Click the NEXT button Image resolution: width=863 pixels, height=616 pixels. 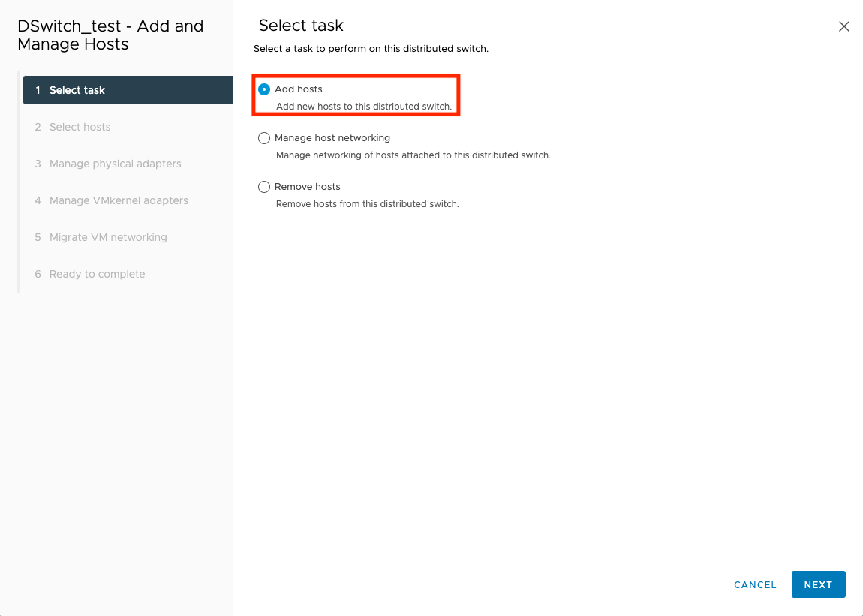pos(818,584)
